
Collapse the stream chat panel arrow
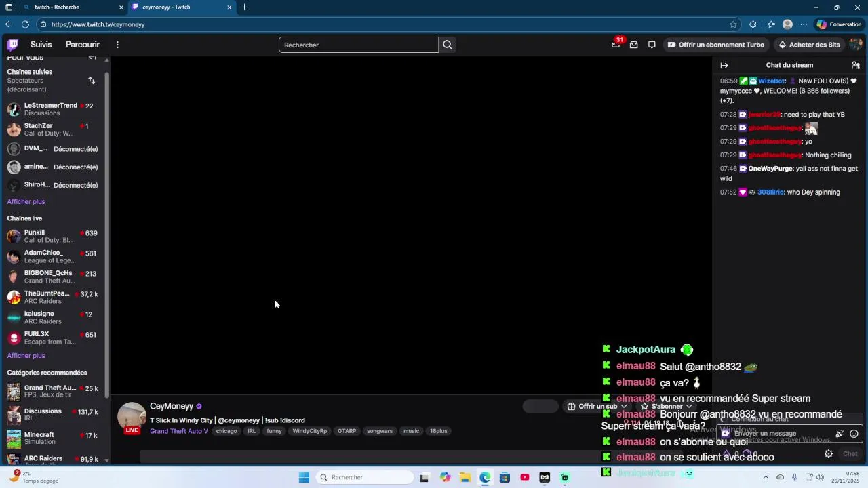pos(724,65)
